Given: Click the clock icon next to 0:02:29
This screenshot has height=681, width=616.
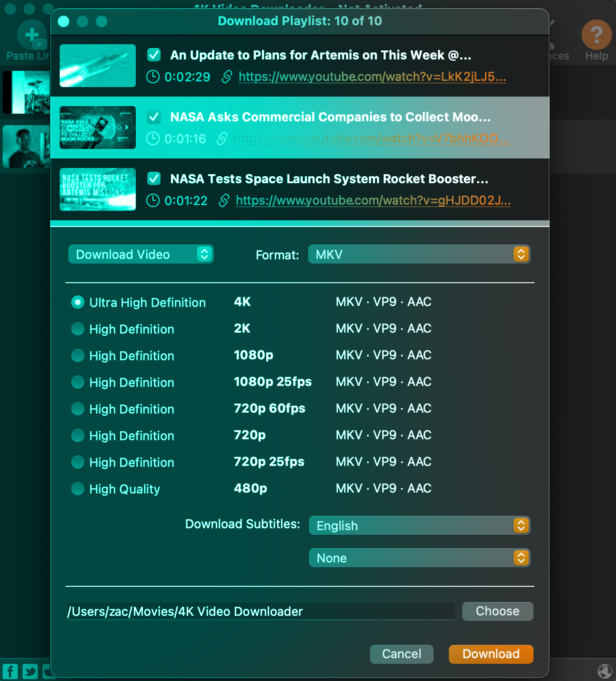Looking at the screenshot, I should (x=153, y=77).
